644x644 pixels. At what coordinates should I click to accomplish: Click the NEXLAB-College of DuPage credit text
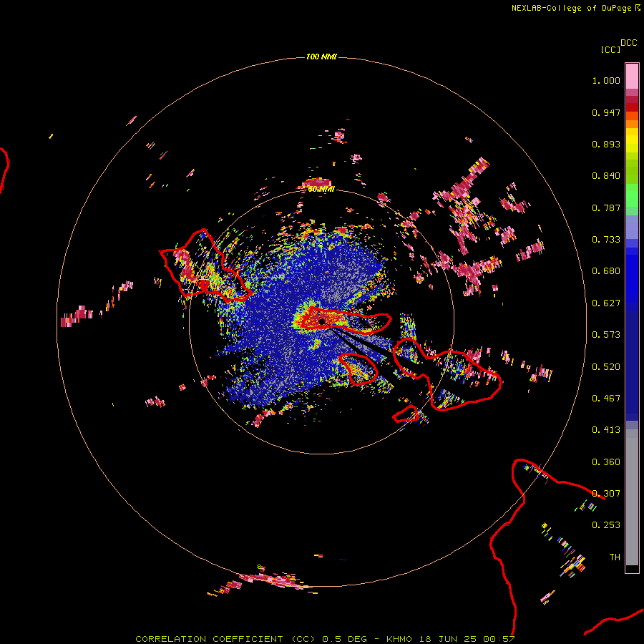pyautogui.click(x=571, y=8)
